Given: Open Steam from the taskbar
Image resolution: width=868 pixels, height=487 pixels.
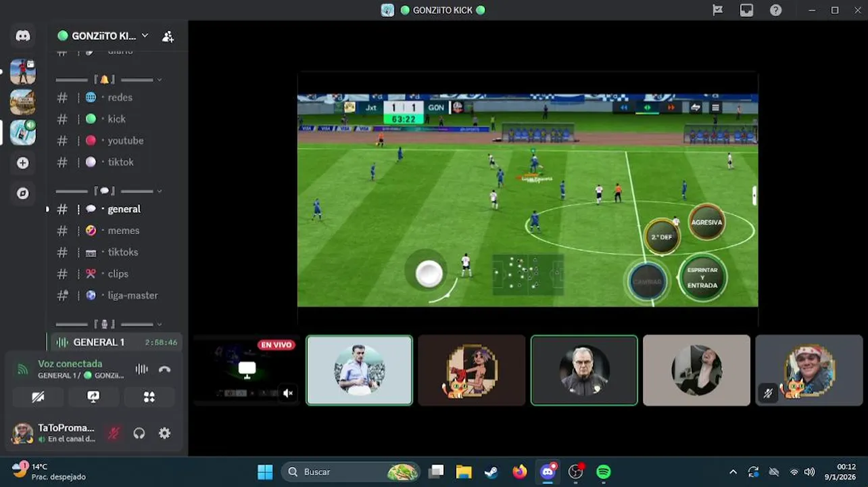Looking at the screenshot, I should pos(491,471).
